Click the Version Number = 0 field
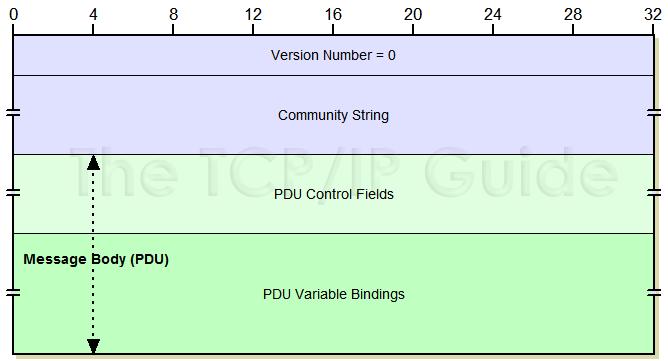This screenshot has height=361, width=668. pyautogui.click(x=334, y=55)
